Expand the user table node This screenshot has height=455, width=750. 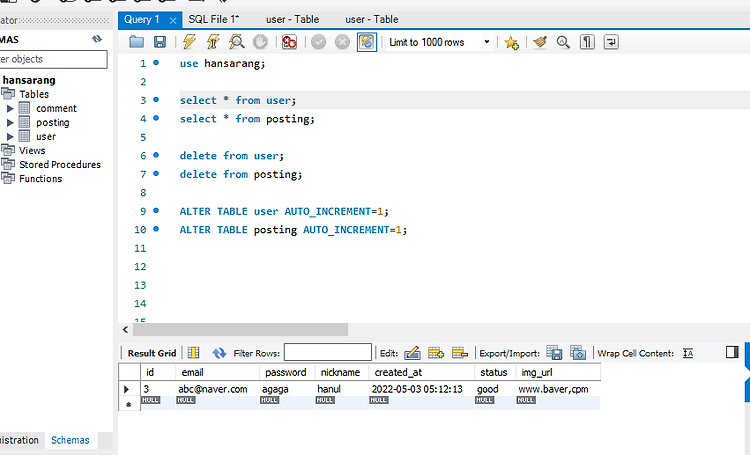click(10, 137)
